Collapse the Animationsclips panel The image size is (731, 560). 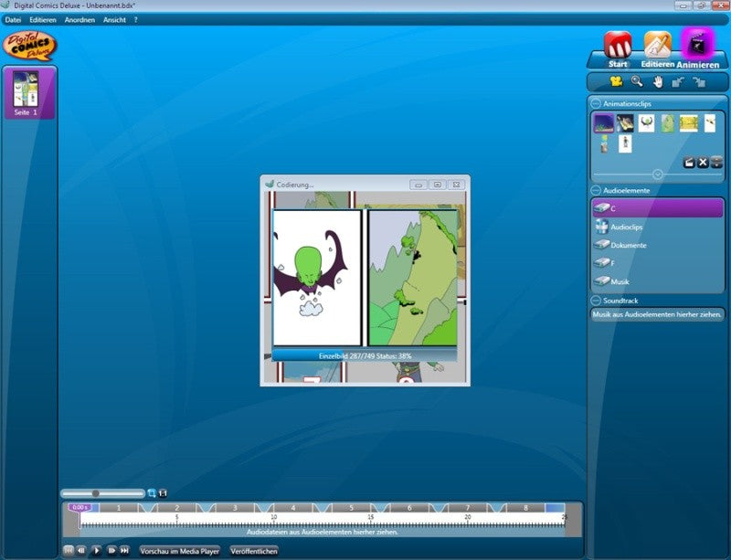coord(596,103)
